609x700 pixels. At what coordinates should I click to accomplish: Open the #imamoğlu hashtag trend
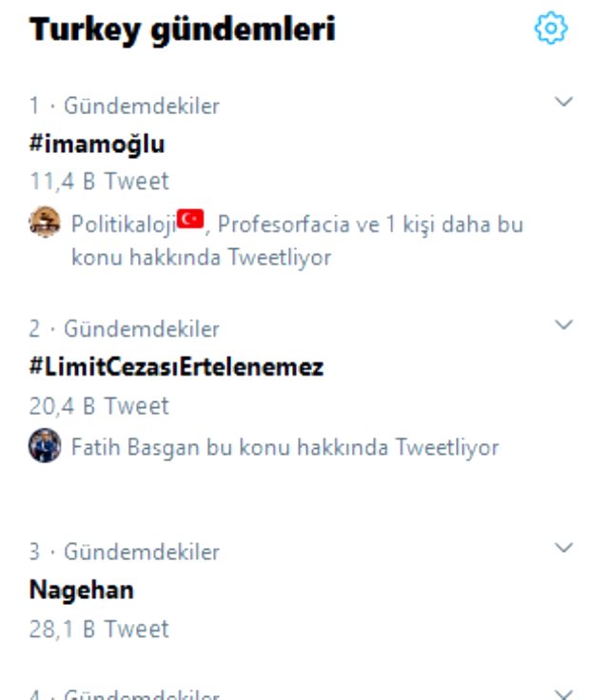pos(97,144)
